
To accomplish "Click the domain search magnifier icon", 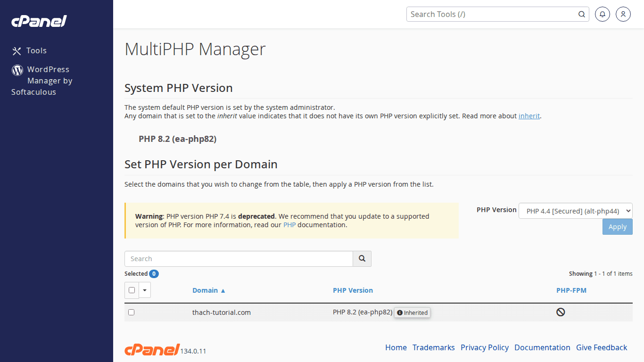I will pos(362,258).
